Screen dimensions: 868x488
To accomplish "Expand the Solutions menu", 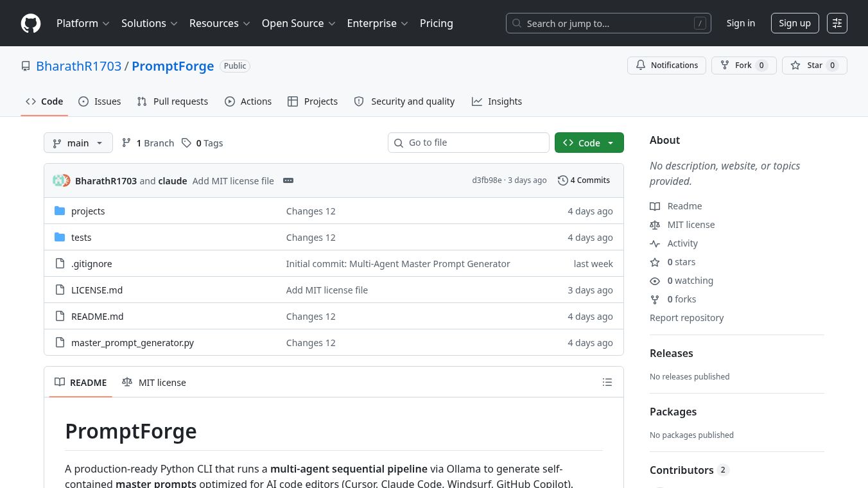I will click(149, 23).
